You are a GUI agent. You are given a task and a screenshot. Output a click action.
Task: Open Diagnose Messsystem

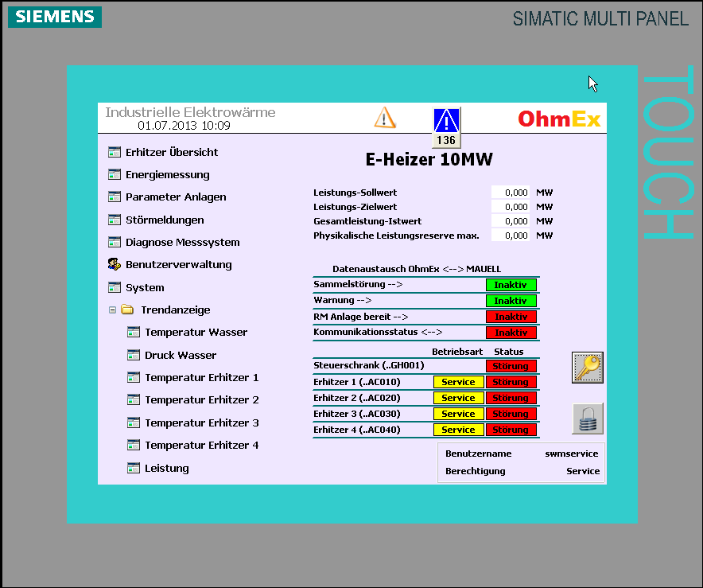pyautogui.click(x=182, y=243)
